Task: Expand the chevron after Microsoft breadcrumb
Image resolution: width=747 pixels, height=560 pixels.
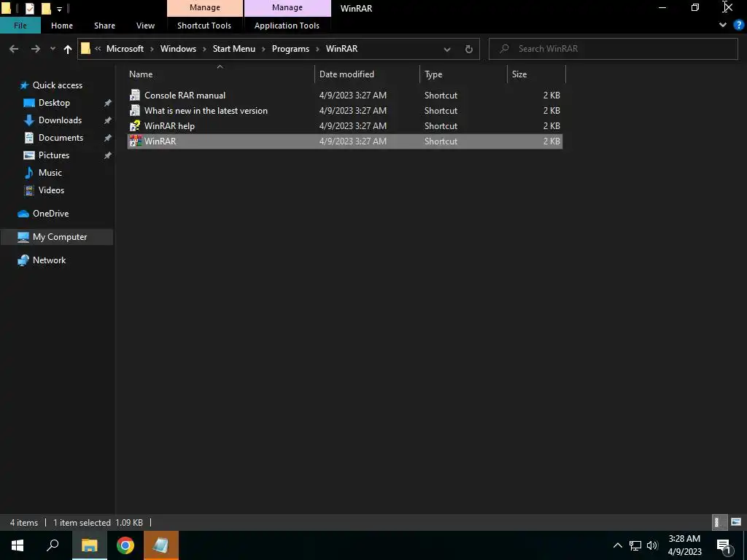Action: pos(152,49)
